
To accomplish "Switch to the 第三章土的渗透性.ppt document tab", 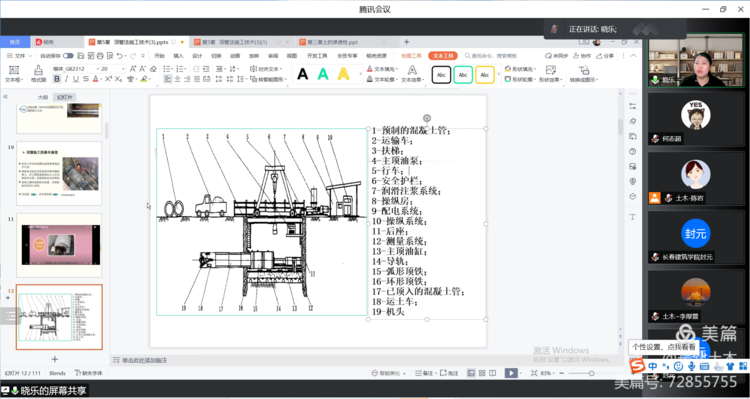I will tap(332, 42).
